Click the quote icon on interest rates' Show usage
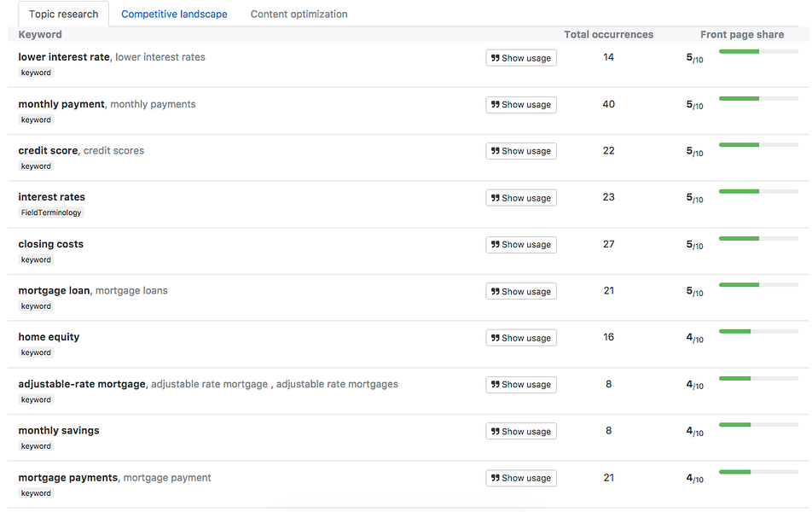 [496, 197]
